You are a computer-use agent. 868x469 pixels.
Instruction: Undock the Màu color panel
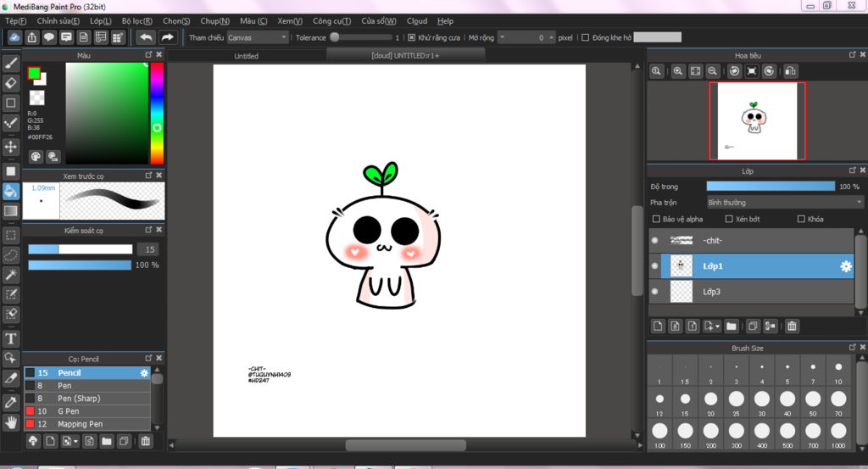click(148, 55)
